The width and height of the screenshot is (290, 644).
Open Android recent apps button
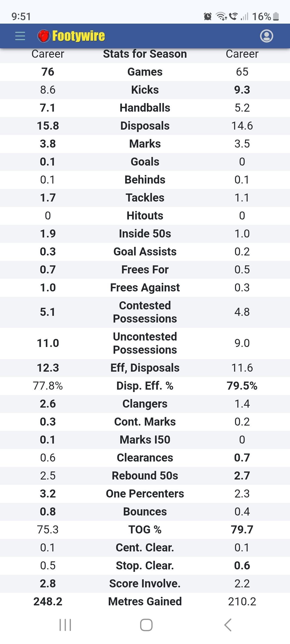[x=65, y=625]
